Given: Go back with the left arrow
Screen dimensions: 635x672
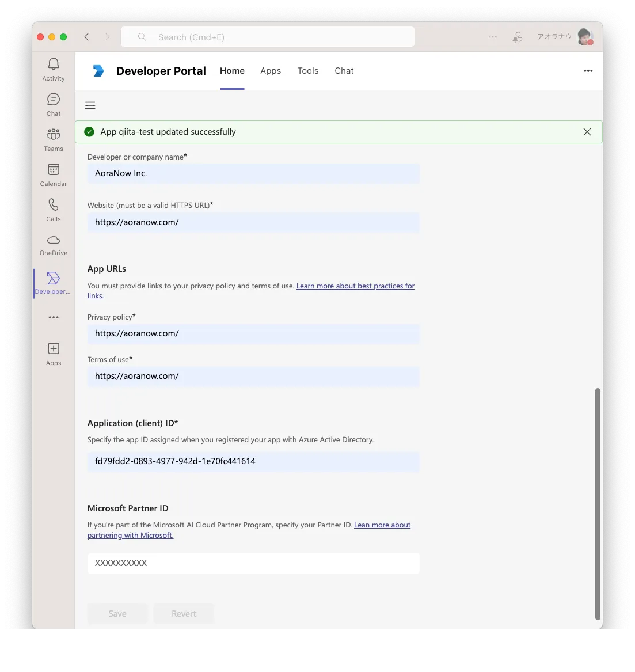Looking at the screenshot, I should click(87, 37).
